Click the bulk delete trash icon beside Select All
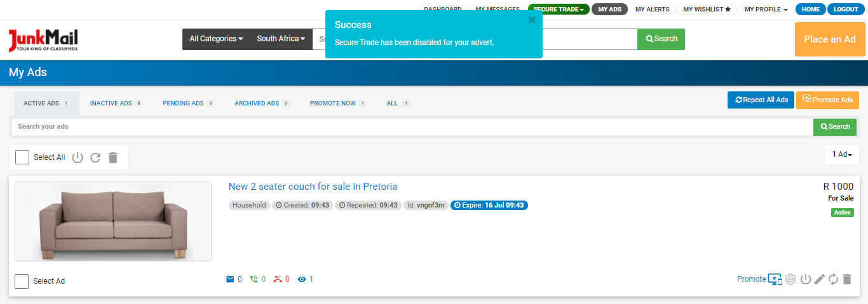This screenshot has height=304, width=868. (113, 157)
